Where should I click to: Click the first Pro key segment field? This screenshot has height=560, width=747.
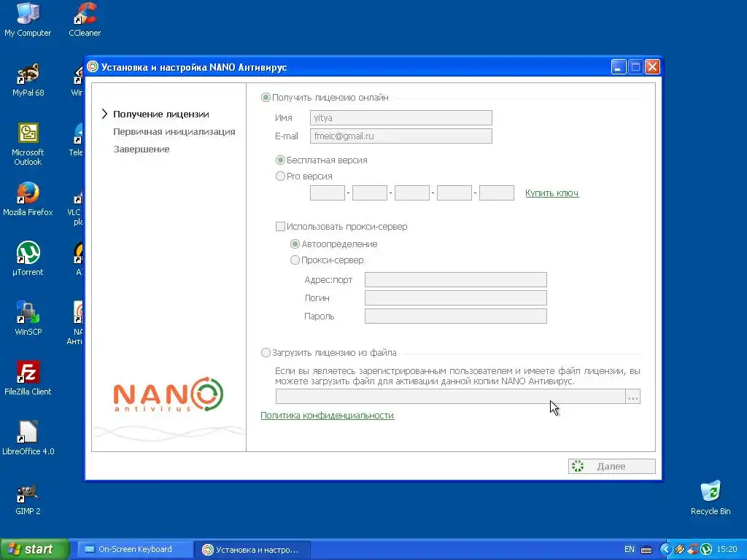coord(328,192)
